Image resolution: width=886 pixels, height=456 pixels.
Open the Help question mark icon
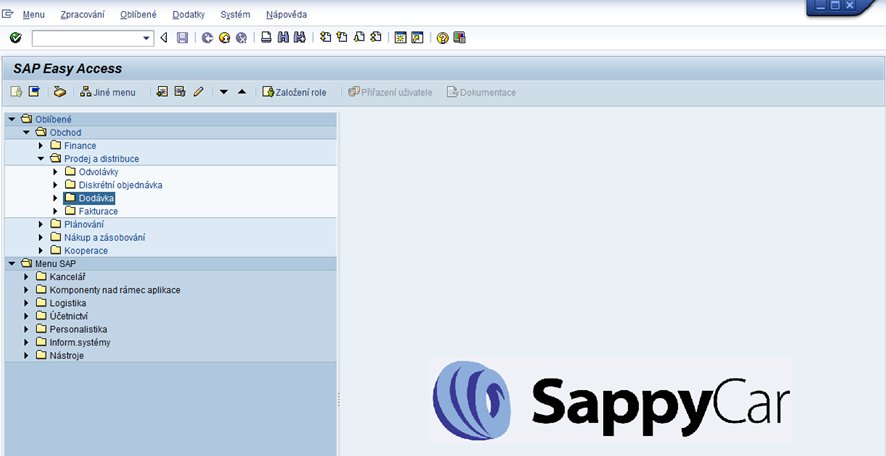(442, 38)
